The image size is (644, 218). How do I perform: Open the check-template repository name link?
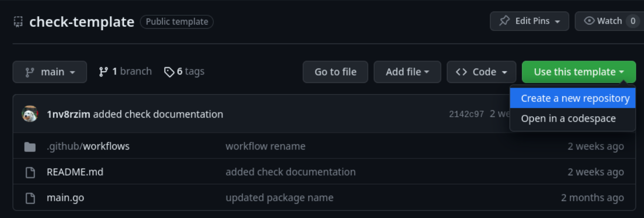(82, 22)
